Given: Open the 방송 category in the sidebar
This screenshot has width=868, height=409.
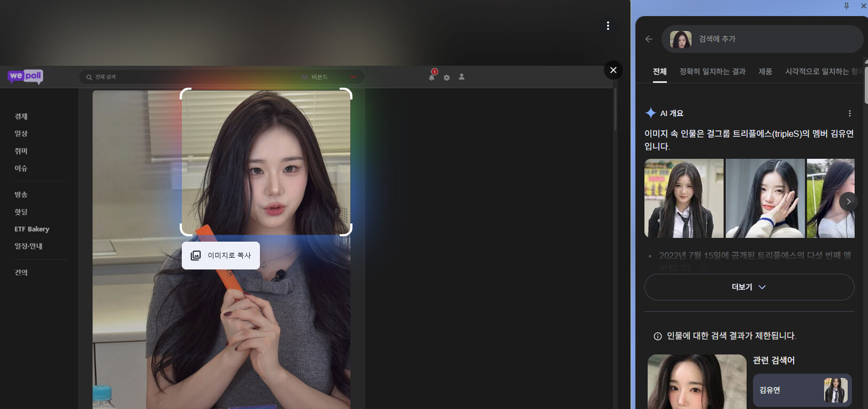Looking at the screenshot, I should [x=21, y=195].
